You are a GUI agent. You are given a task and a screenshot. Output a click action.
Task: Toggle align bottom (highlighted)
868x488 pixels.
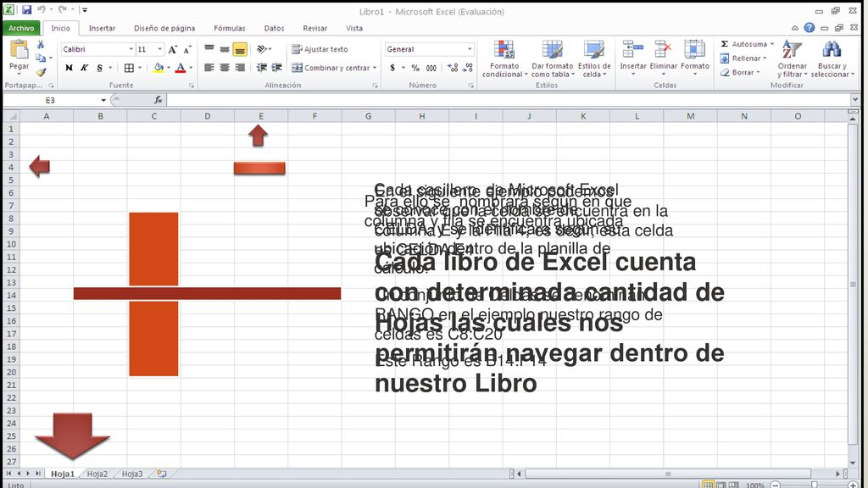pyautogui.click(x=240, y=49)
